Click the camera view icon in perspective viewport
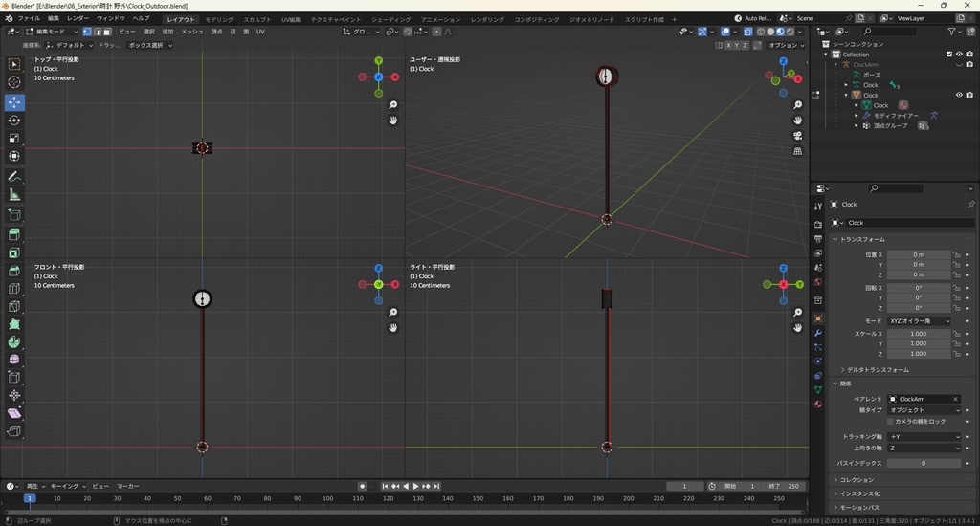Image resolution: width=980 pixels, height=526 pixels. pyautogui.click(x=798, y=136)
